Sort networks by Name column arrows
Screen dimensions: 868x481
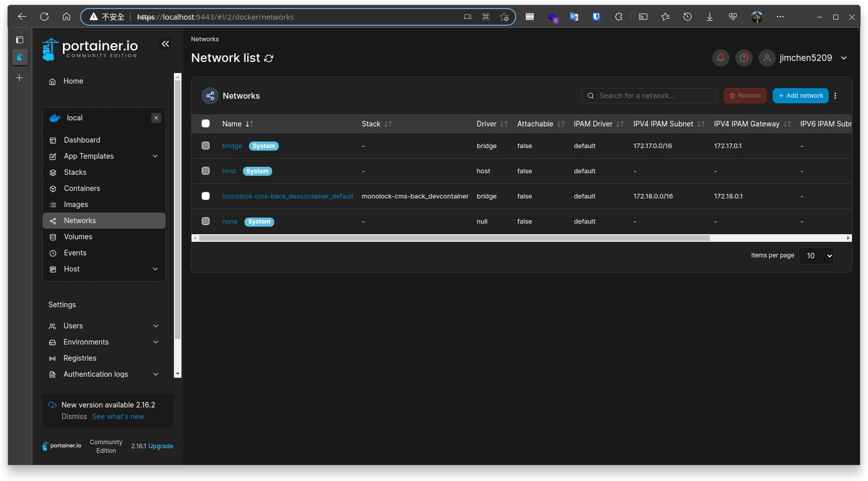[x=249, y=124]
